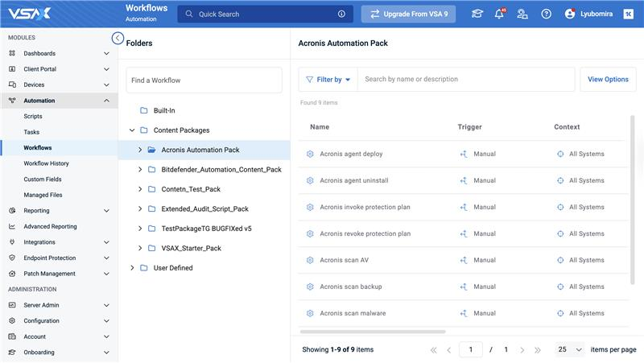
Task: Click the vertical scrollbar of workflow list
Action: (632, 200)
